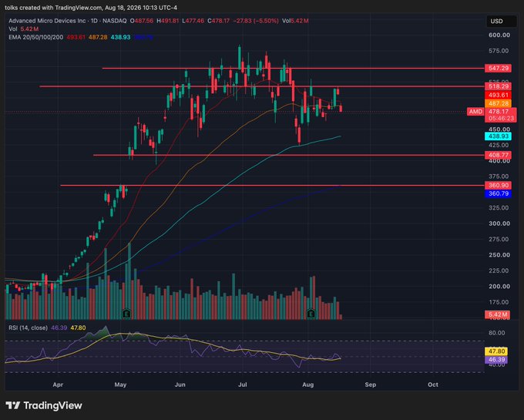
Task: Select the Advanced Micro Devices Inc symbol title
Action: click(x=47, y=21)
